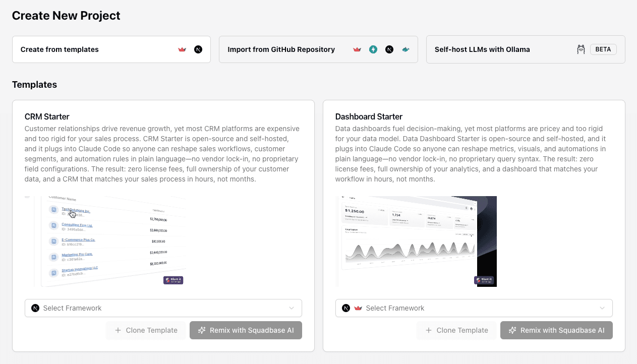
Task: Expand CRM Starter framework chevron arrow
Action: coord(292,308)
